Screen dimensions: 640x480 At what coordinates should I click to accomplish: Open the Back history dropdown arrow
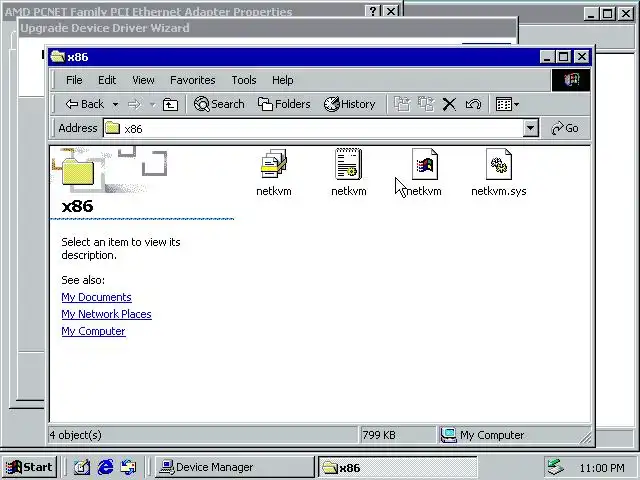pyautogui.click(x=116, y=104)
